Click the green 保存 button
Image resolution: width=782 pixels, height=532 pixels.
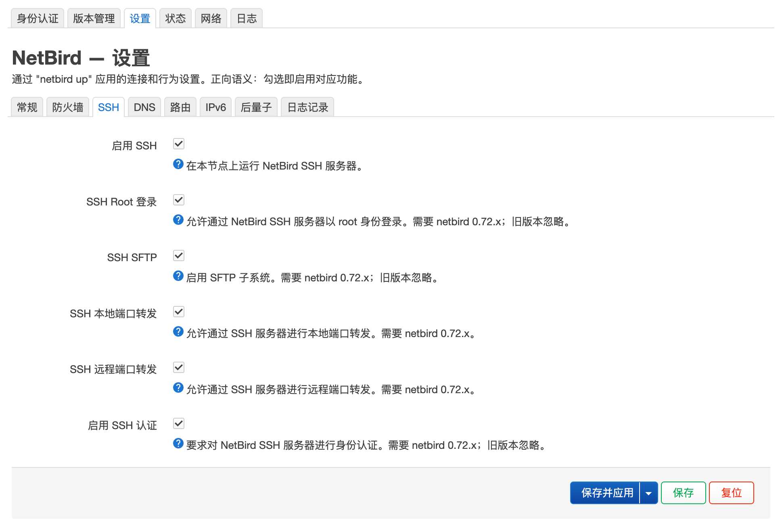pyautogui.click(x=684, y=493)
